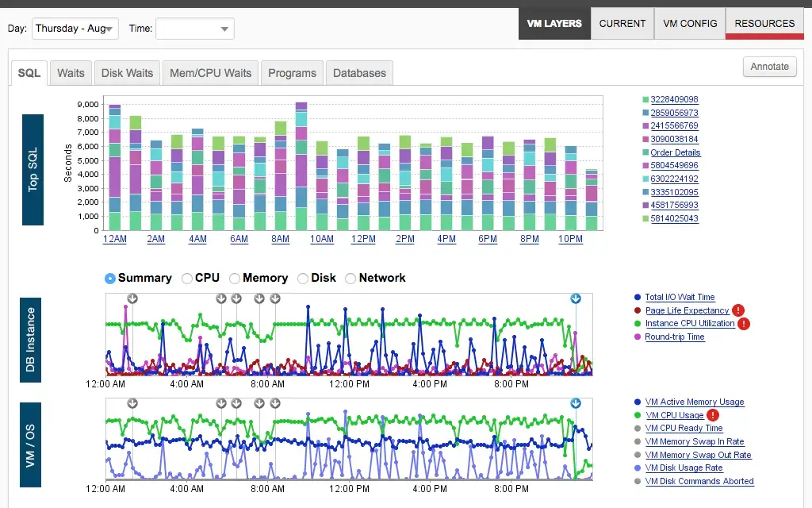Open the Time dropdown
This screenshot has width=812, height=508.
pyautogui.click(x=195, y=29)
